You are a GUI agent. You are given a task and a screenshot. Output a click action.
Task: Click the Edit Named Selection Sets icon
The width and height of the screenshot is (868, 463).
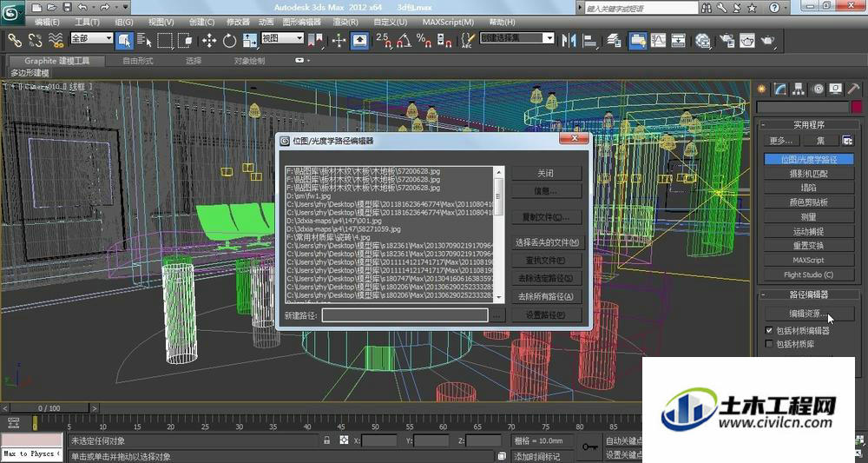468,41
